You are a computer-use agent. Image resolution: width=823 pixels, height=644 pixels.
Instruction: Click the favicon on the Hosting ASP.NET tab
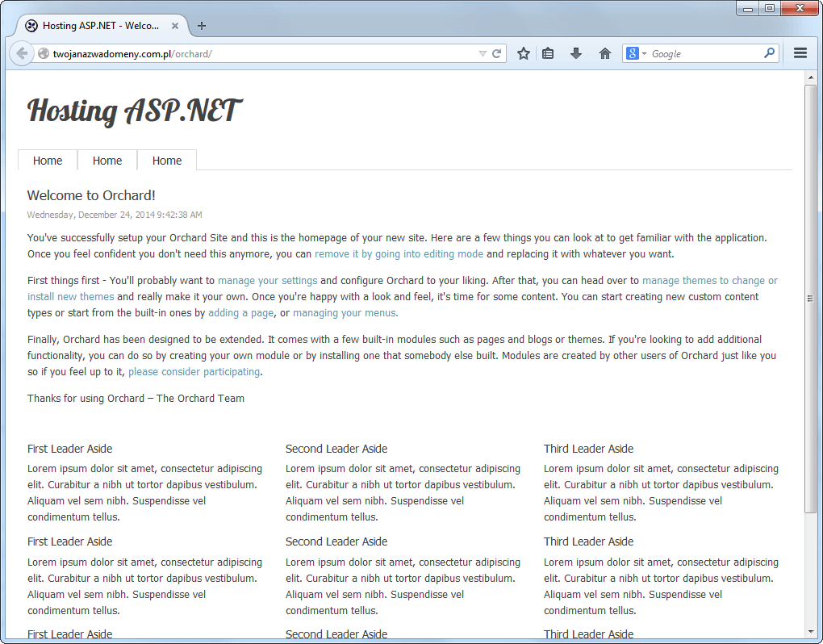coord(31,26)
